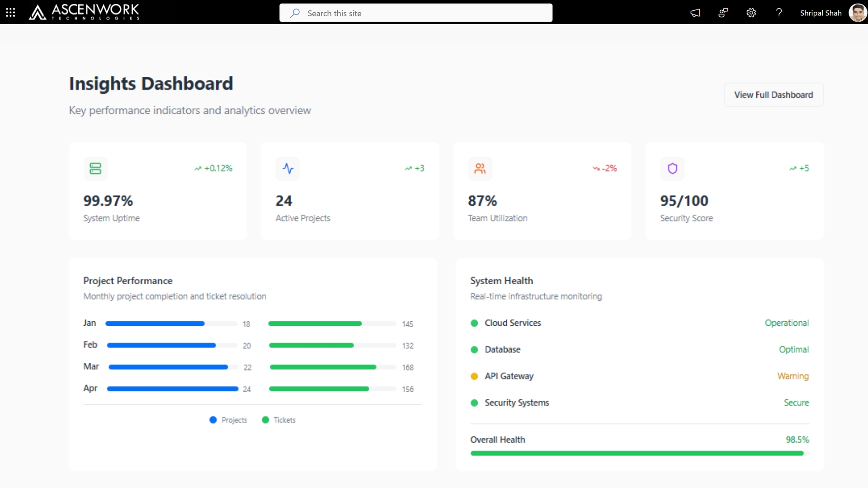The image size is (868, 488).
Task: Click the Jan blue projects bar
Action: (155, 324)
